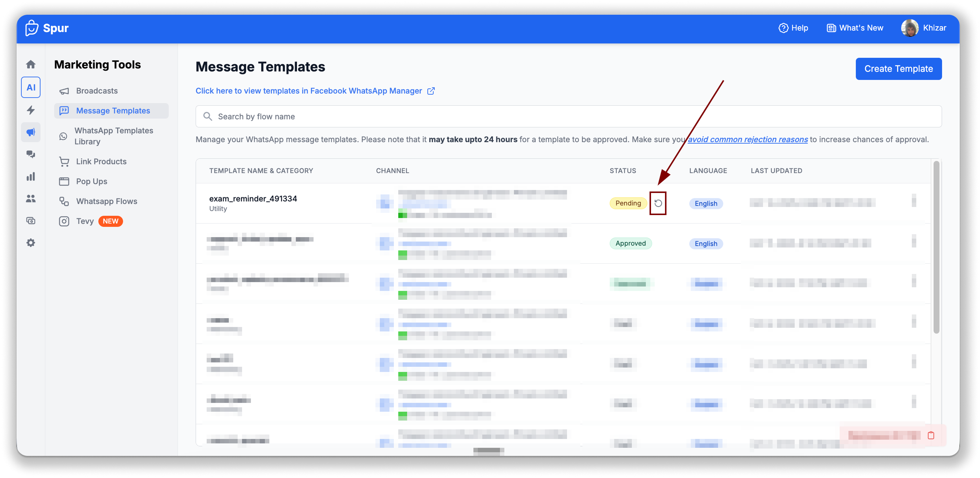Open the bar chart analytics icon
The image size is (980, 478).
click(31, 176)
